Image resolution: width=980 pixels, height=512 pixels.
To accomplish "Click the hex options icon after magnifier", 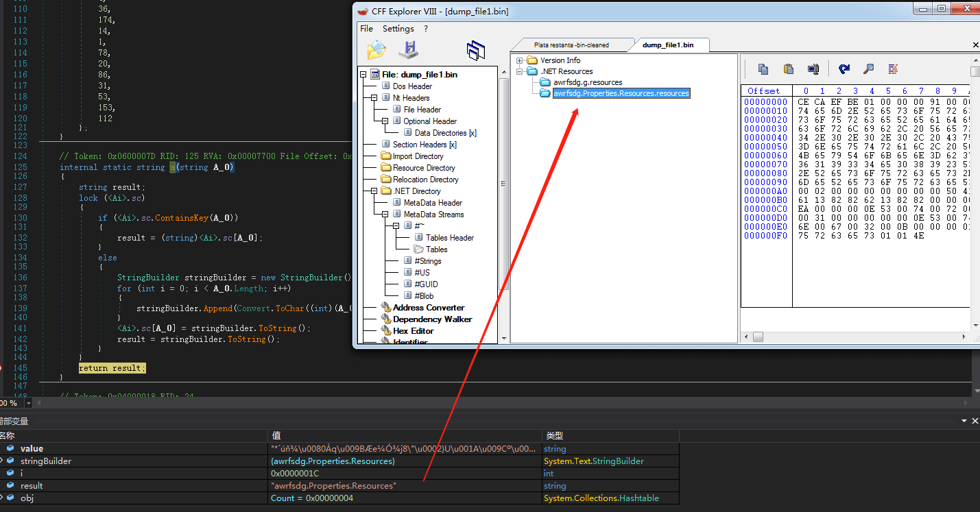I will coord(893,69).
